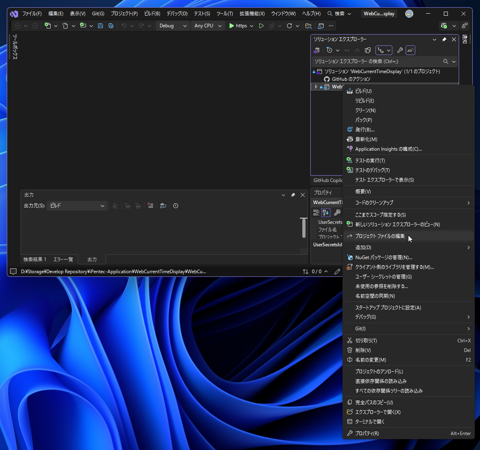Click the restart/refresh icon in toolbar

289,26
